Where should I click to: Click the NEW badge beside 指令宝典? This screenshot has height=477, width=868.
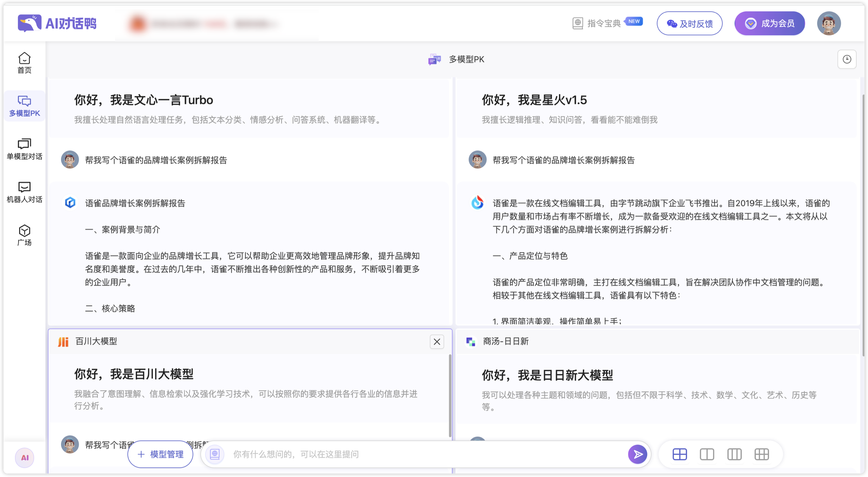pyautogui.click(x=634, y=21)
